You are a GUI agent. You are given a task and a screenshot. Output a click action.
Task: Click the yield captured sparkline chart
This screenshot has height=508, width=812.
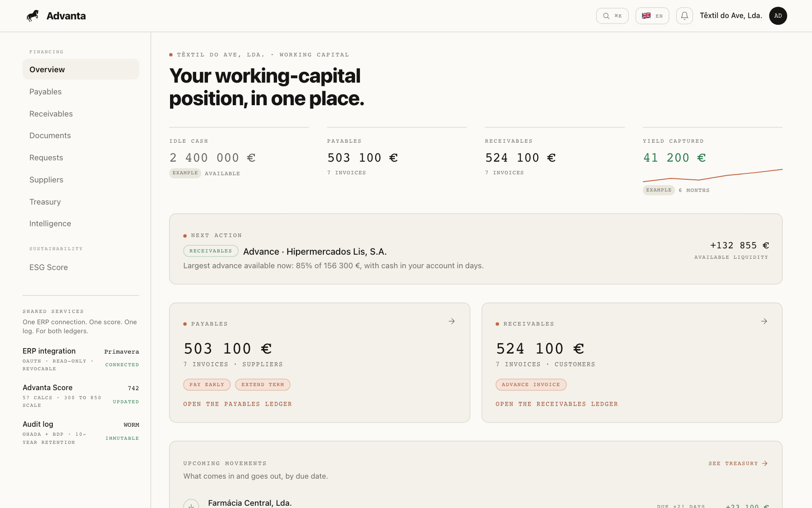(x=713, y=175)
